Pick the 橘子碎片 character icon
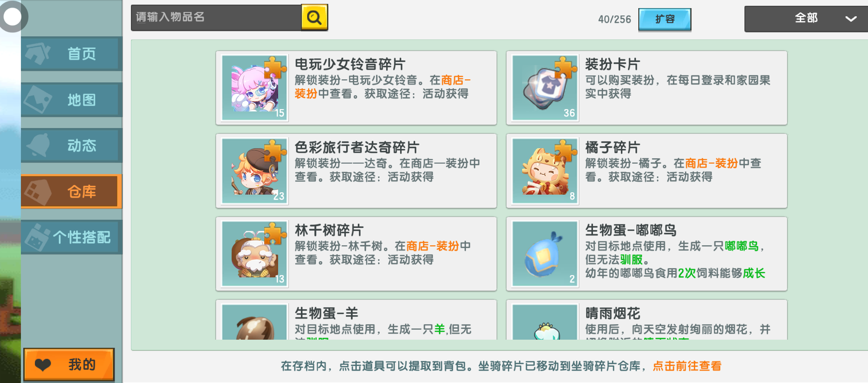The image size is (868, 383). (x=545, y=171)
